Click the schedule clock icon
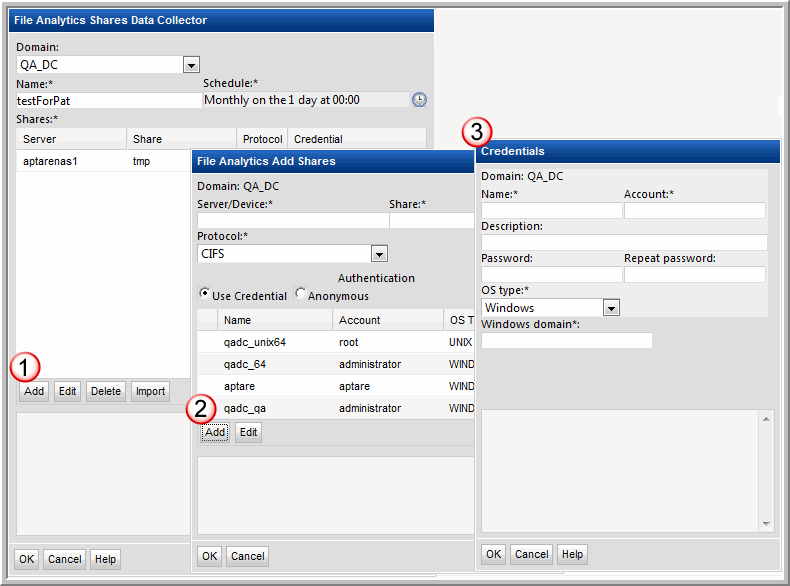790x586 pixels. (419, 100)
